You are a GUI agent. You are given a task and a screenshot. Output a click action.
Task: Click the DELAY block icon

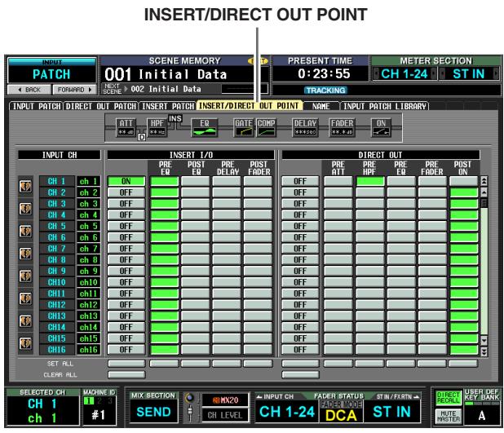point(305,127)
